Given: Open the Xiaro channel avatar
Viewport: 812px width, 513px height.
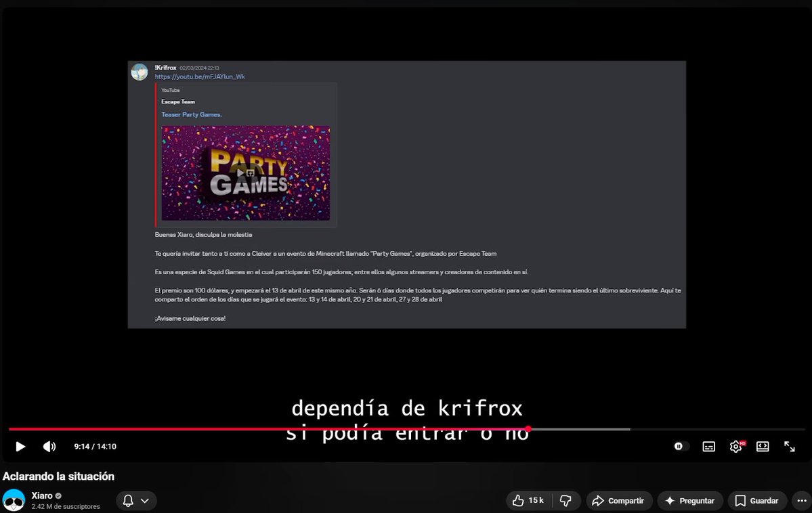Looking at the screenshot, I should click(14, 501).
